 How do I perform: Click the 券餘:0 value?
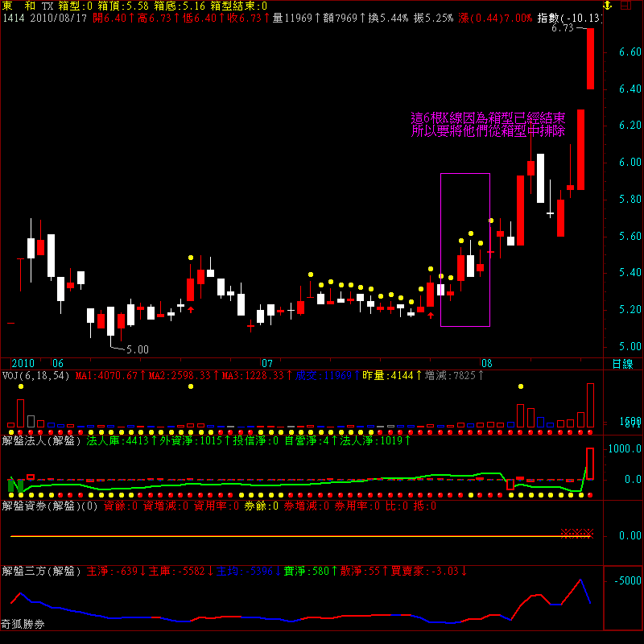click(x=261, y=506)
